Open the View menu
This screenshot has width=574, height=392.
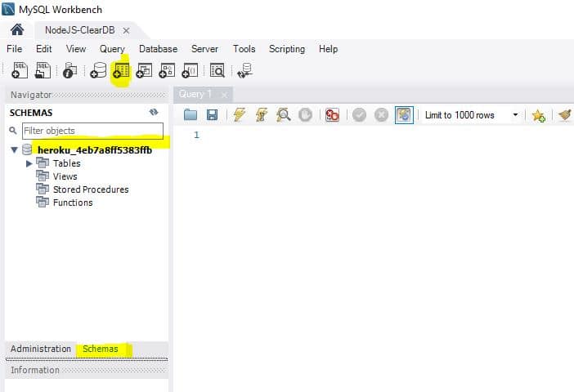pyautogui.click(x=76, y=49)
